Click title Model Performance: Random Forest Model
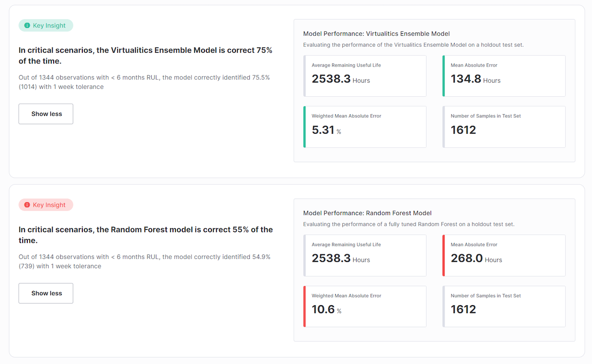 click(x=367, y=213)
